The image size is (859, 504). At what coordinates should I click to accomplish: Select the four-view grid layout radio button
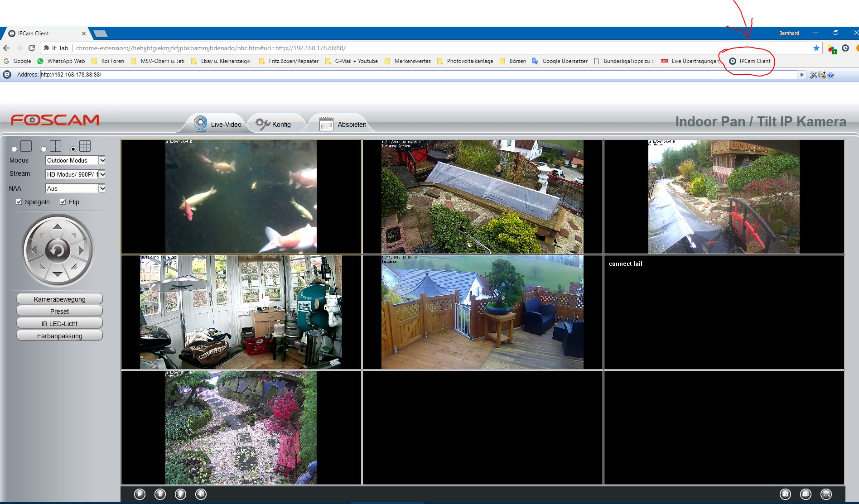44,149
